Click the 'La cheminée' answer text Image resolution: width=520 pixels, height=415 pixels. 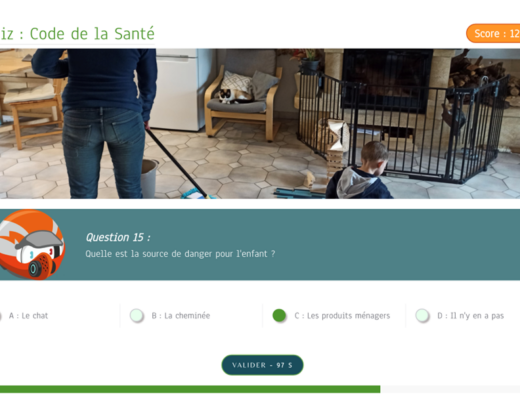coord(187,316)
